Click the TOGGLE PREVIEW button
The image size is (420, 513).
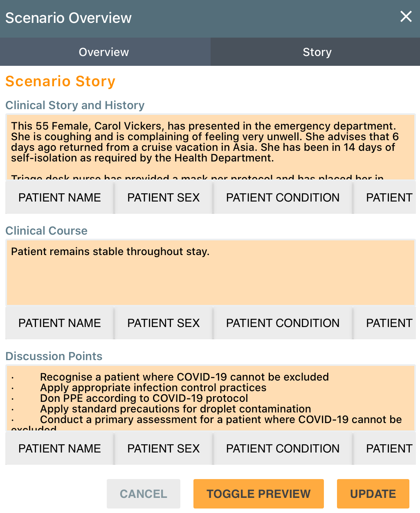point(258,494)
